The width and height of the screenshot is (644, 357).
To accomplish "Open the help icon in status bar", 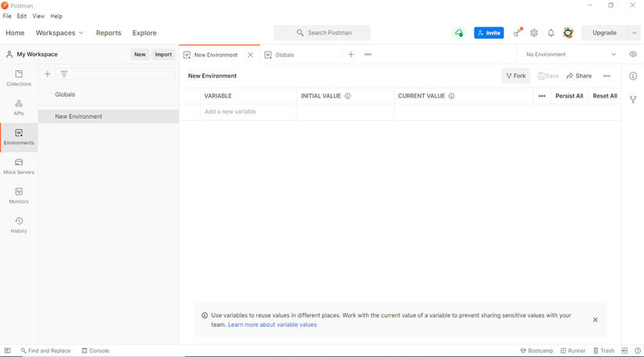I will 638,351.
